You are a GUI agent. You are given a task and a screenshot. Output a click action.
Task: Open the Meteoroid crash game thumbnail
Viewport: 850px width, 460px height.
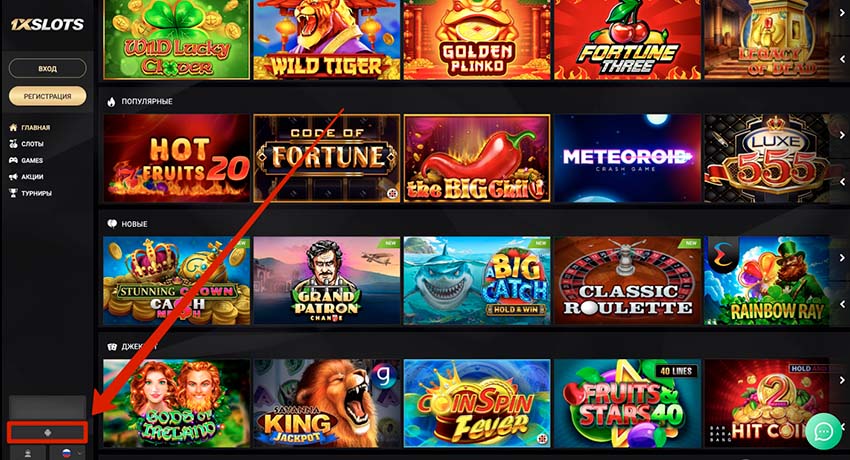click(x=627, y=158)
